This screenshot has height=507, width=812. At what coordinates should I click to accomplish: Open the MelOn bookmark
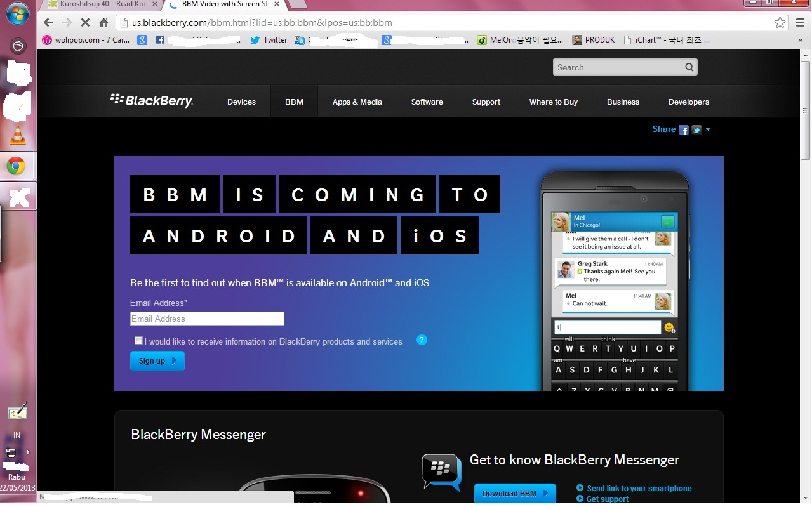click(x=520, y=40)
